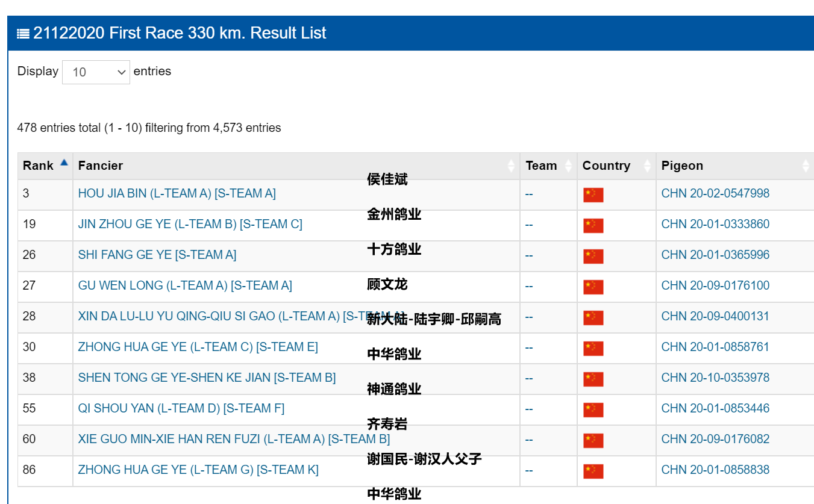
Task: Open pigeon CHN 20-09-0176100
Action: click(x=715, y=285)
